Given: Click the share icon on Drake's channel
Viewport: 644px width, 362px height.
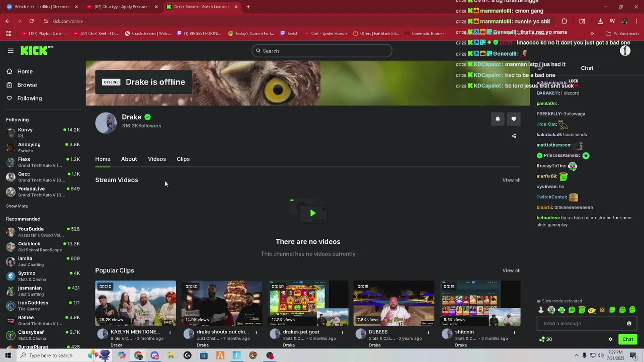Looking at the screenshot, I should pyautogui.click(x=514, y=136).
